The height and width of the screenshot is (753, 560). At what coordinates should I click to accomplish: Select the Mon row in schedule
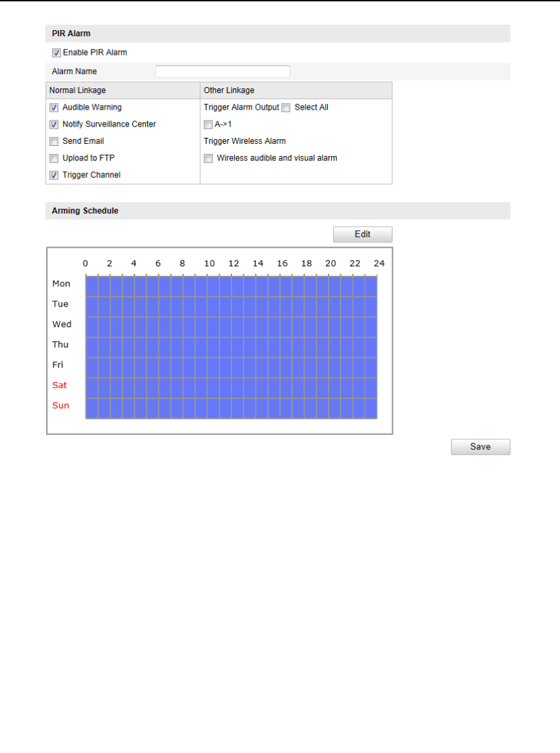(231, 286)
